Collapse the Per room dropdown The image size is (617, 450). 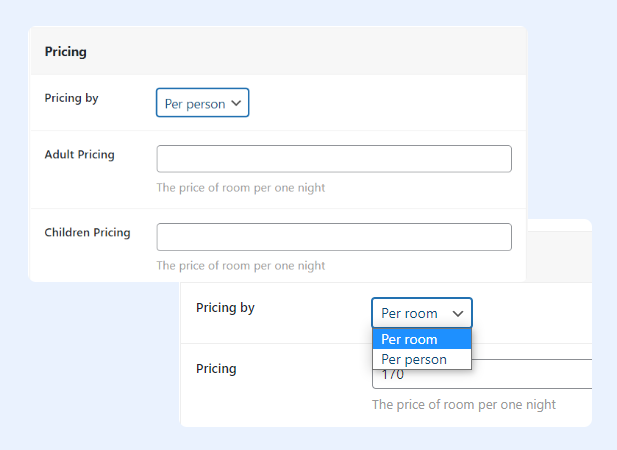coord(422,313)
